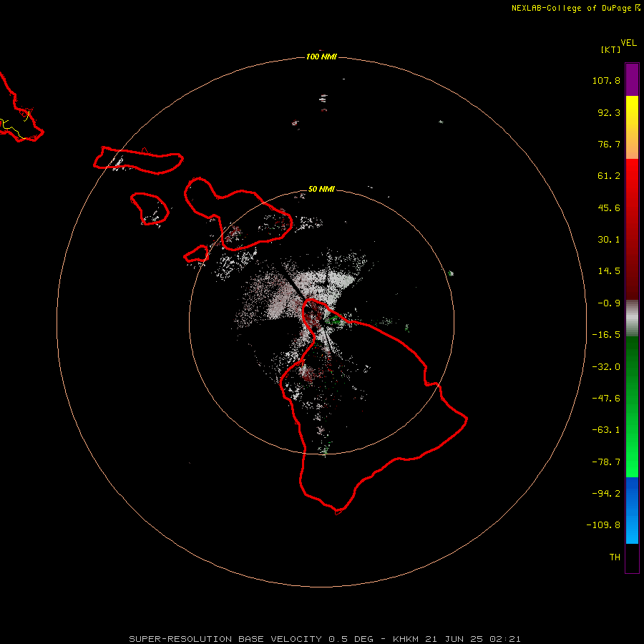
Task: Click the 107.8 velocity scale value
Action: (606, 80)
